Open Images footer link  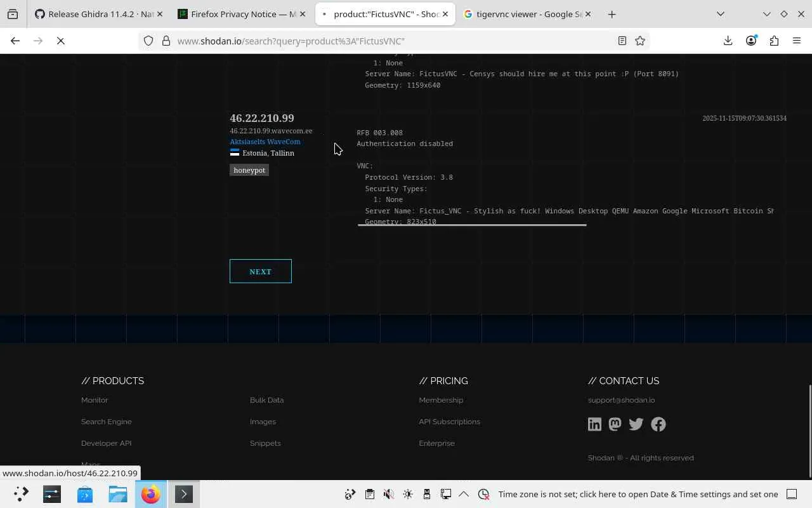tap(263, 422)
